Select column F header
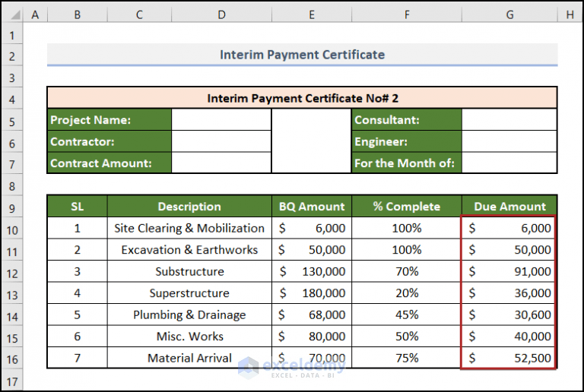The width and height of the screenshot is (584, 392). (x=407, y=14)
